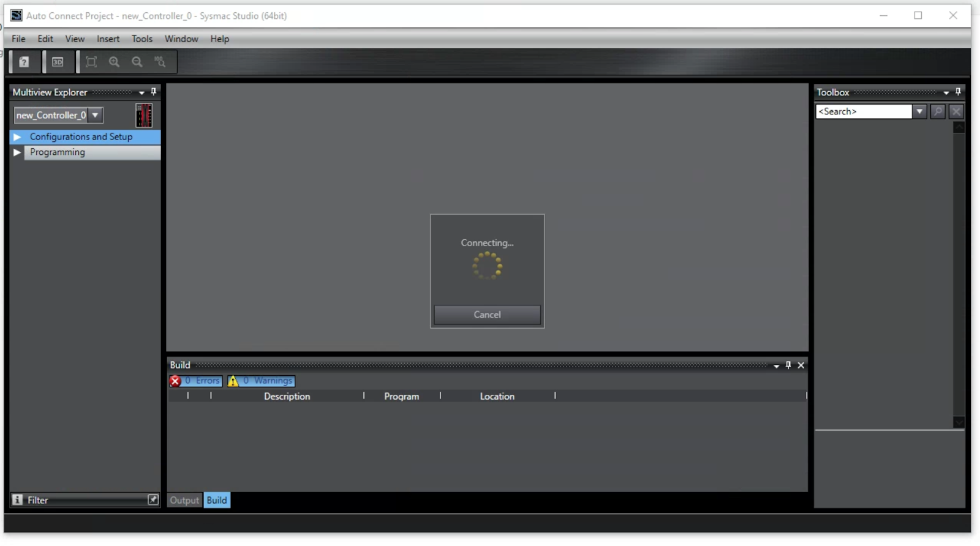Click the zoom out magnifier icon
980x546 pixels.
coord(137,62)
